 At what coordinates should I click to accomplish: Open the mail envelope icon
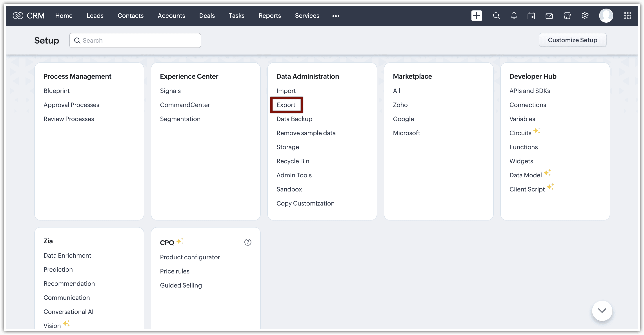coord(549,16)
